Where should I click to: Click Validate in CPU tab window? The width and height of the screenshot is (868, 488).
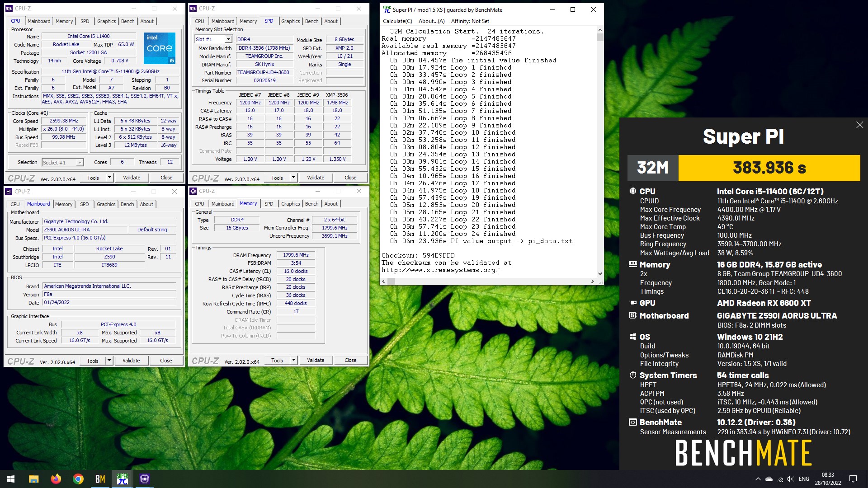132,178
